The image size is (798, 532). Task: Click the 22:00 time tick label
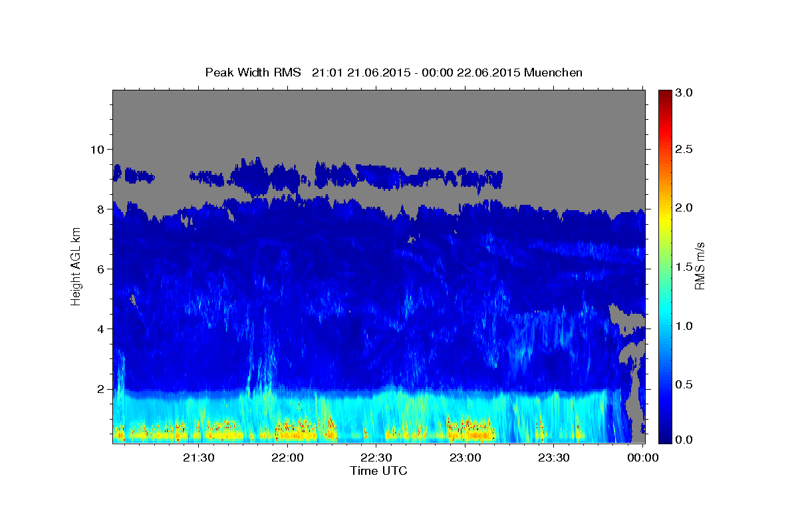[x=287, y=458]
